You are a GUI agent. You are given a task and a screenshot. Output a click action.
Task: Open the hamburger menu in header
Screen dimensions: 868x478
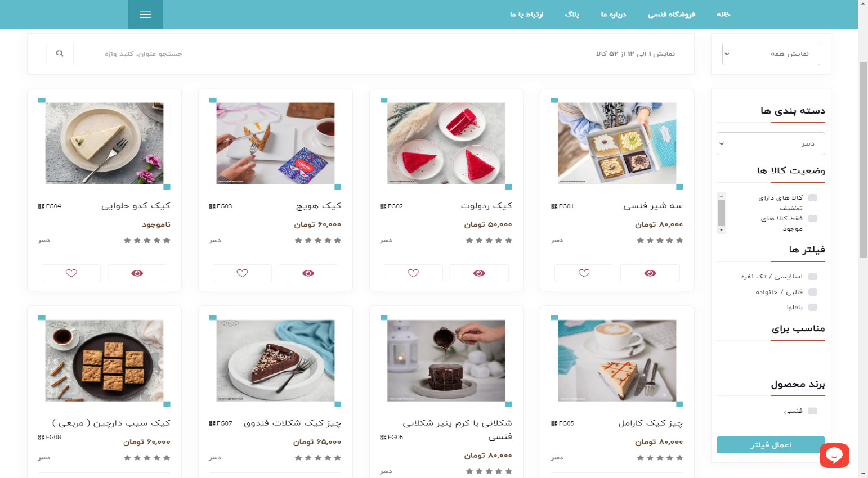tap(145, 15)
